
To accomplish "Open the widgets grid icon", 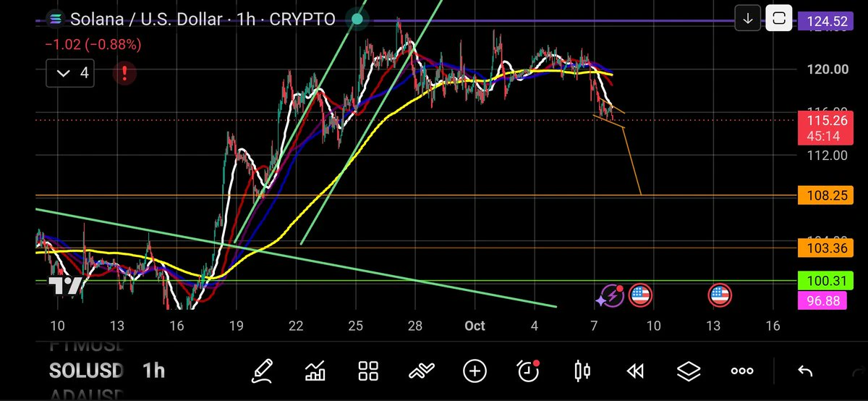I will pyautogui.click(x=369, y=372).
